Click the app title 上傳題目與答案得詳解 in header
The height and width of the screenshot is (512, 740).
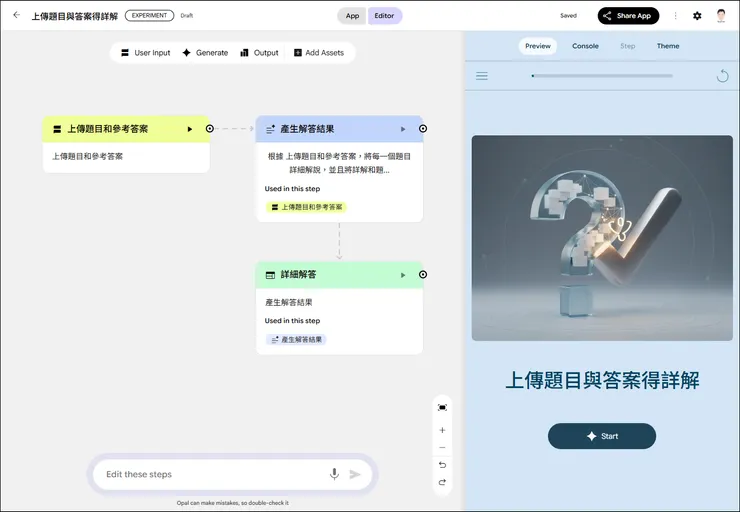pyautogui.click(x=75, y=16)
